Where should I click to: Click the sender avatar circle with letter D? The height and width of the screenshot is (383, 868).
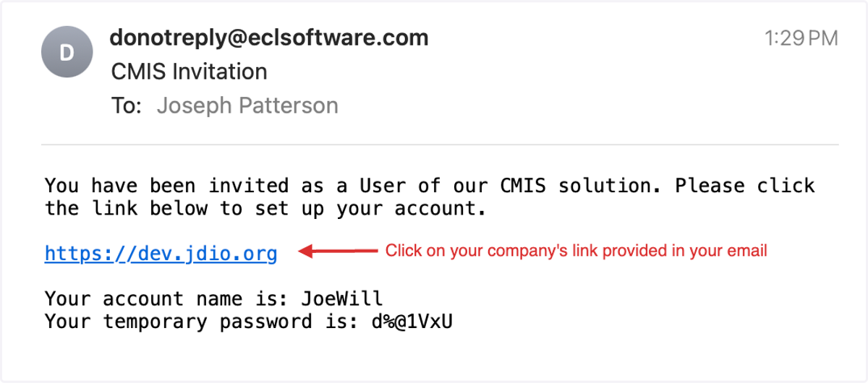67,53
